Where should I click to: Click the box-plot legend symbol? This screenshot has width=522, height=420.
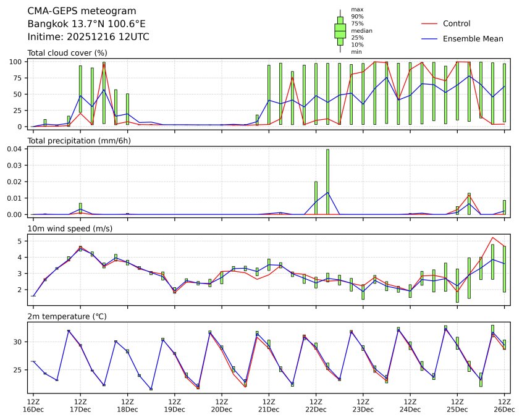340,31
